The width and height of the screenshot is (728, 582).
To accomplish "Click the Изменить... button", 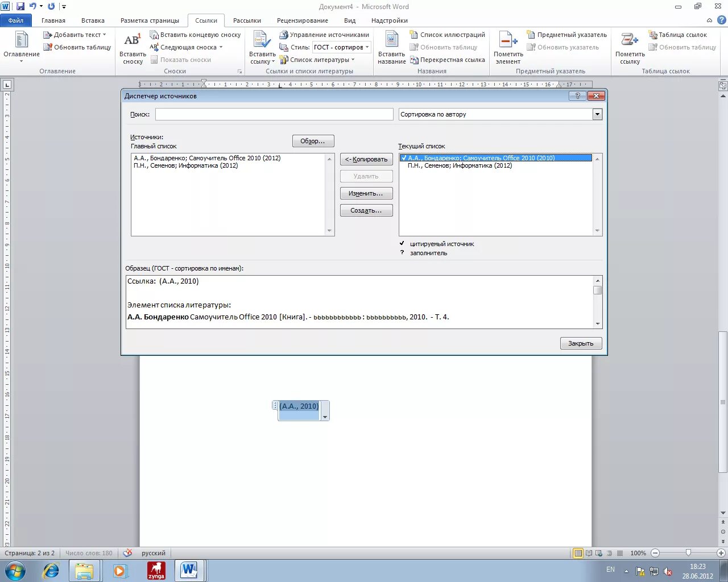I will (366, 193).
